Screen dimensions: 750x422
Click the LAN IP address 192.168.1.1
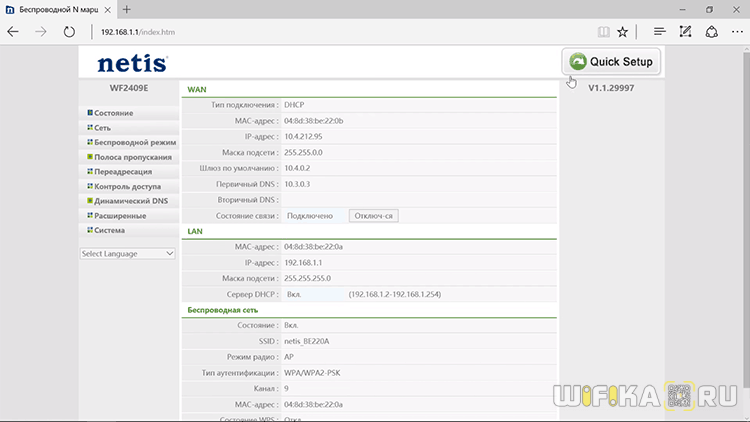tap(303, 263)
